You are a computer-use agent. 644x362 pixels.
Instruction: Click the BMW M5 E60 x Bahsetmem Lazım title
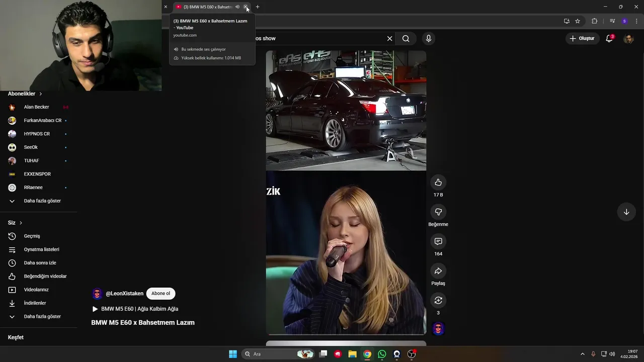[x=142, y=323]
